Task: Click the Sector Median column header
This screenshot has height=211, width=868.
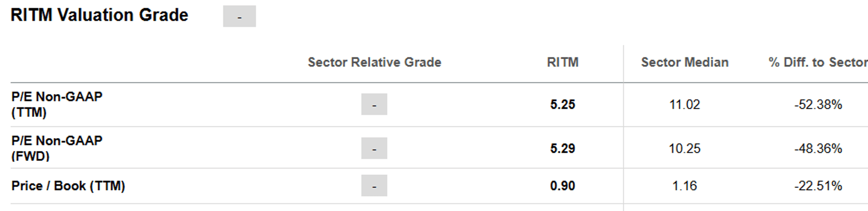Action: (684, 62)
